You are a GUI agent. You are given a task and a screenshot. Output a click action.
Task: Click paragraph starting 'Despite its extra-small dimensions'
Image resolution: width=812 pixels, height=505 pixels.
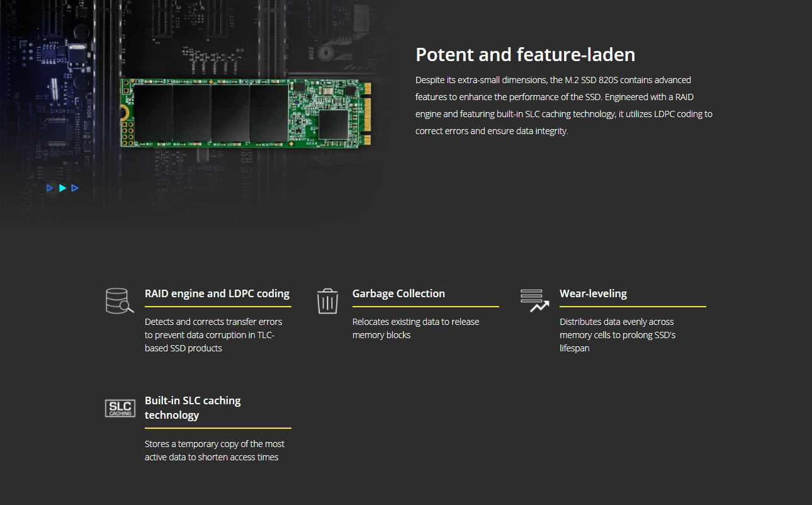click(x=564, y=106)
